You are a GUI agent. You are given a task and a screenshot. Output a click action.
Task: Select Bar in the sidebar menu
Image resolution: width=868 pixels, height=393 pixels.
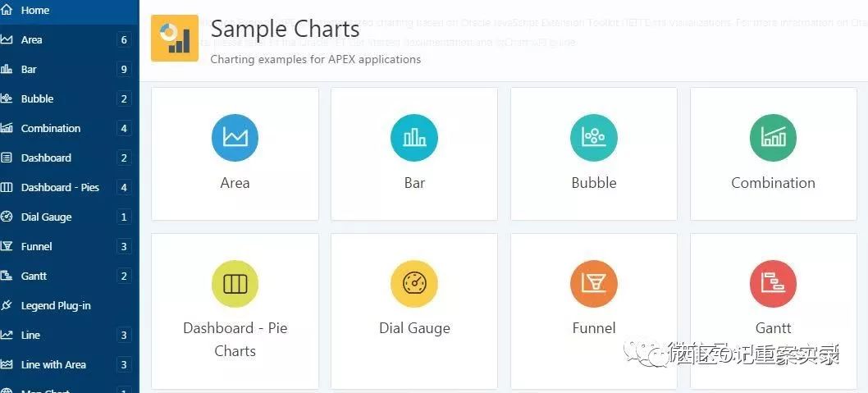(29, 69)
